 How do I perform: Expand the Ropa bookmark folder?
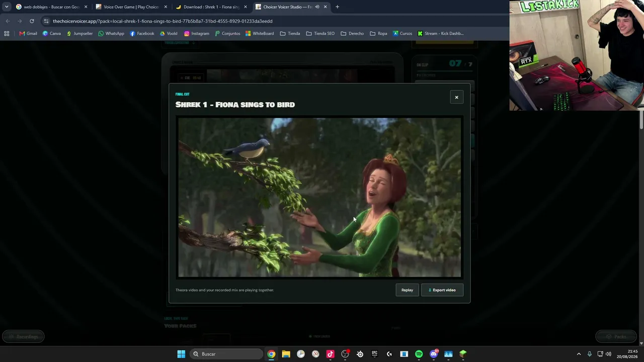pos(378,34)
